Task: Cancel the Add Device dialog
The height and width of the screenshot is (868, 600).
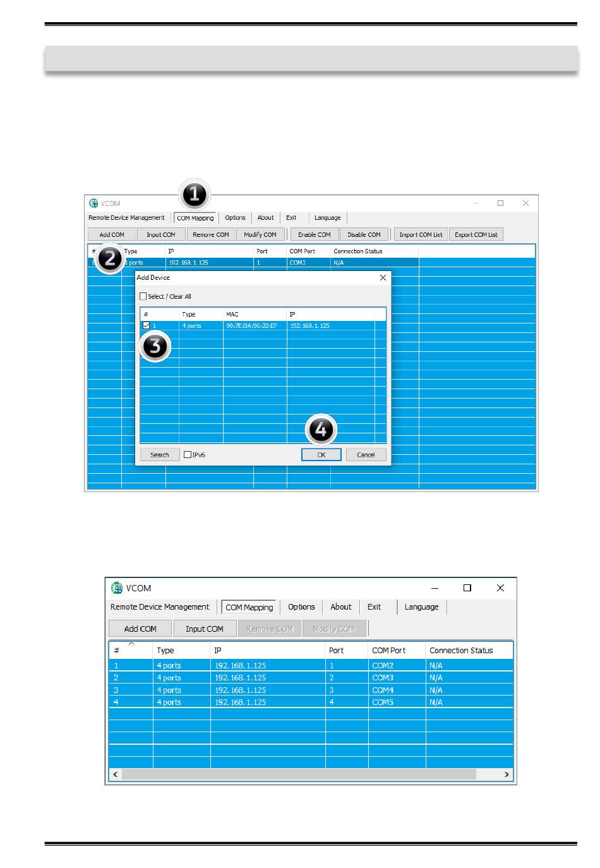Action: (366, 455)
